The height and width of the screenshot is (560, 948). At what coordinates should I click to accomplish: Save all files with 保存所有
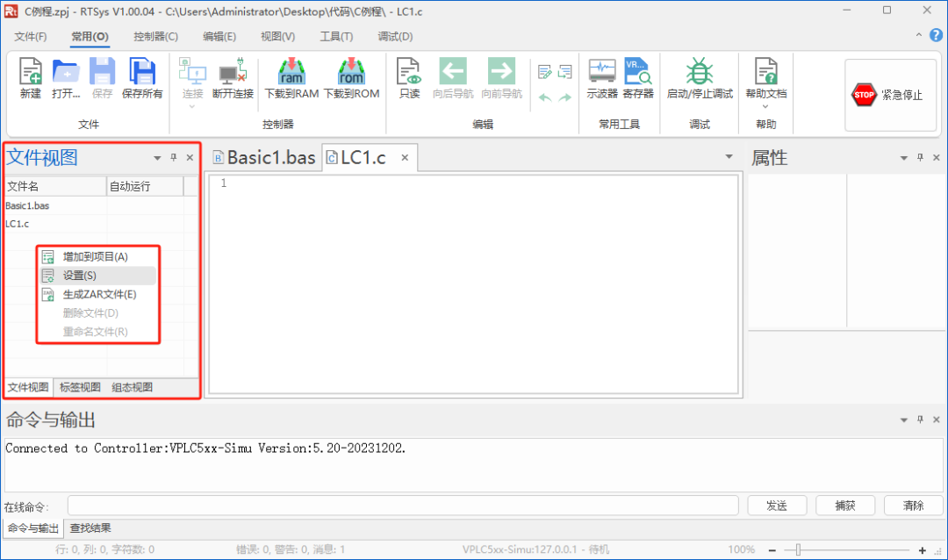point(142,78)
